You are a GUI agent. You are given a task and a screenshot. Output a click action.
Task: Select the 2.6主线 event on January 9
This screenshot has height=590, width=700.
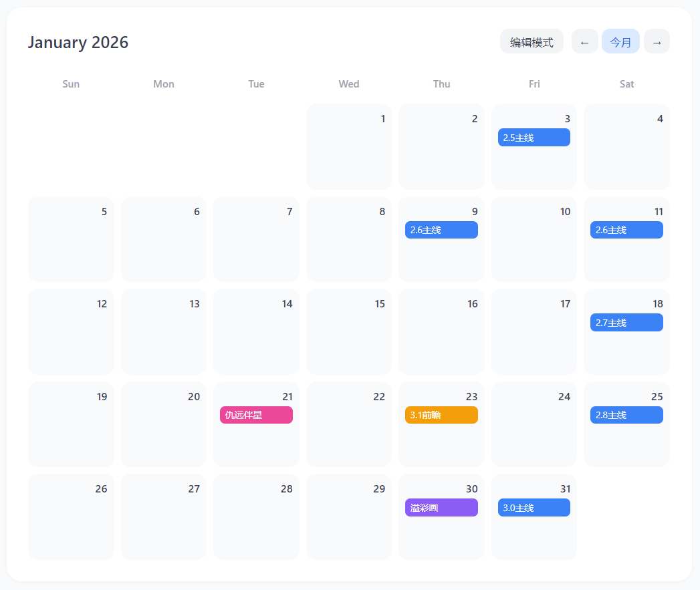(x=441, y=230)
